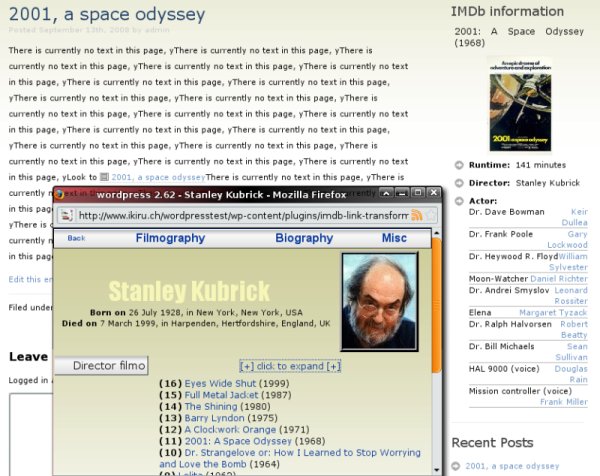The height and width of the screenshot is (476, 600).
Task: Open Eyes Wide Shut (1999) link
Action: point(220,383)
